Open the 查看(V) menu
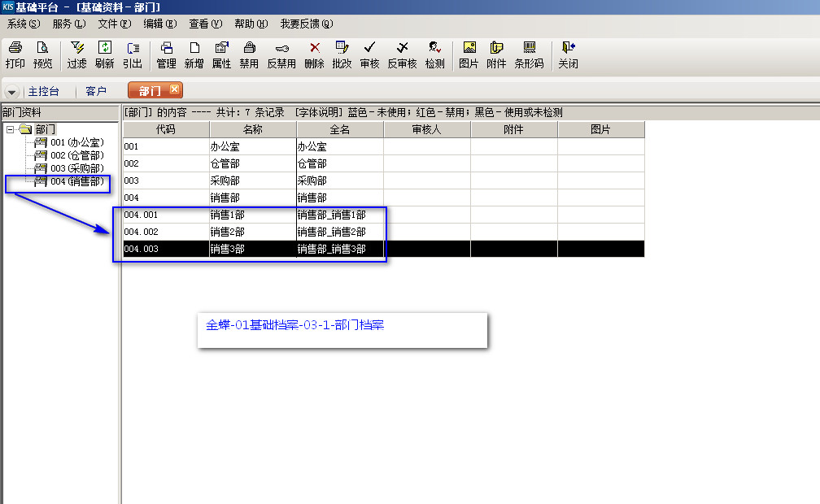The height and width of the screenshot is (504, 820). coord(204,24)
